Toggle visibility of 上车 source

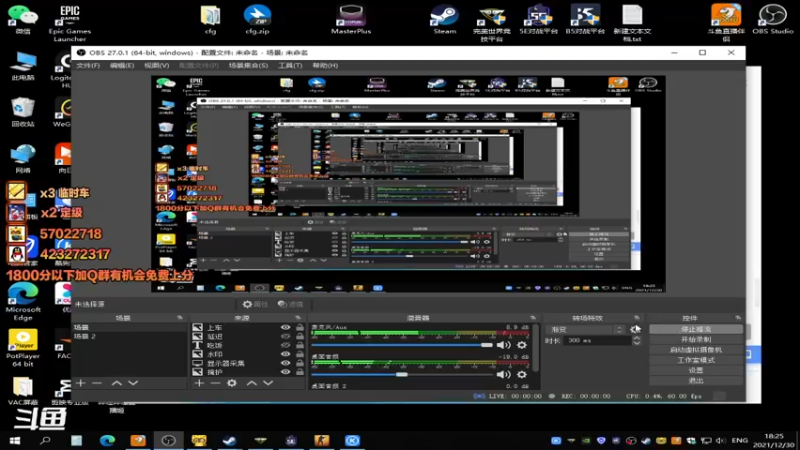click(285, 328)
